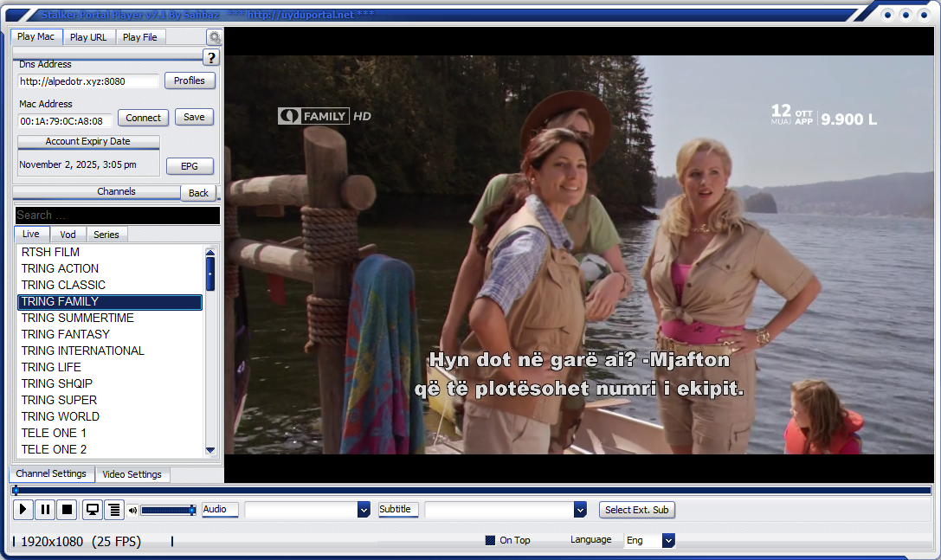
Task: Toggle fullscreen with the monitor icon
Action: click(x=93, y=510)
